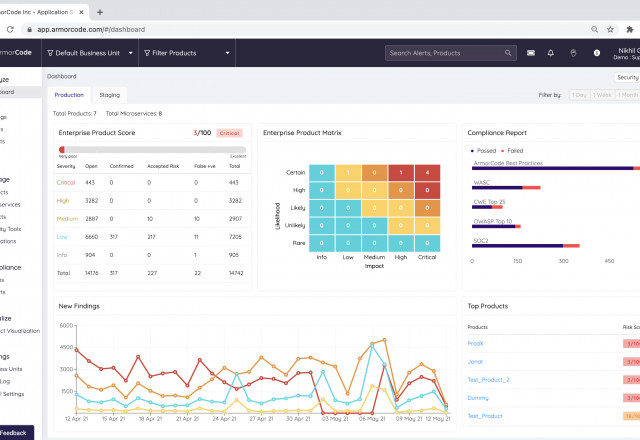The width and height of the screenshot is (640, 440).
Task: Click the Dashboard breadcrumb
Action: point(62,76)
